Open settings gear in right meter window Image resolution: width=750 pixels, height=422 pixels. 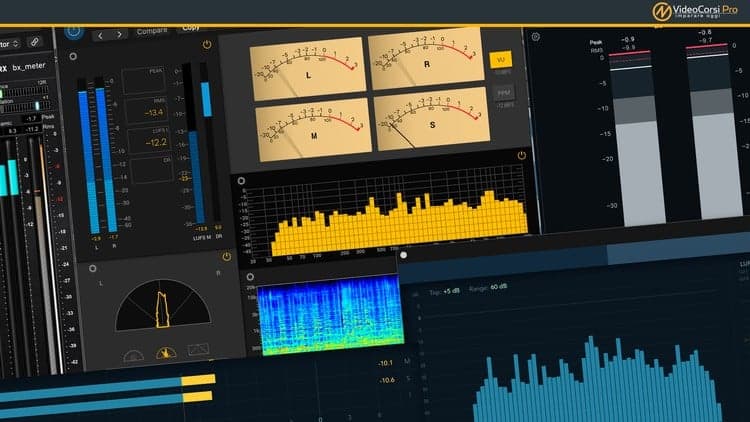tap(535, 37)
